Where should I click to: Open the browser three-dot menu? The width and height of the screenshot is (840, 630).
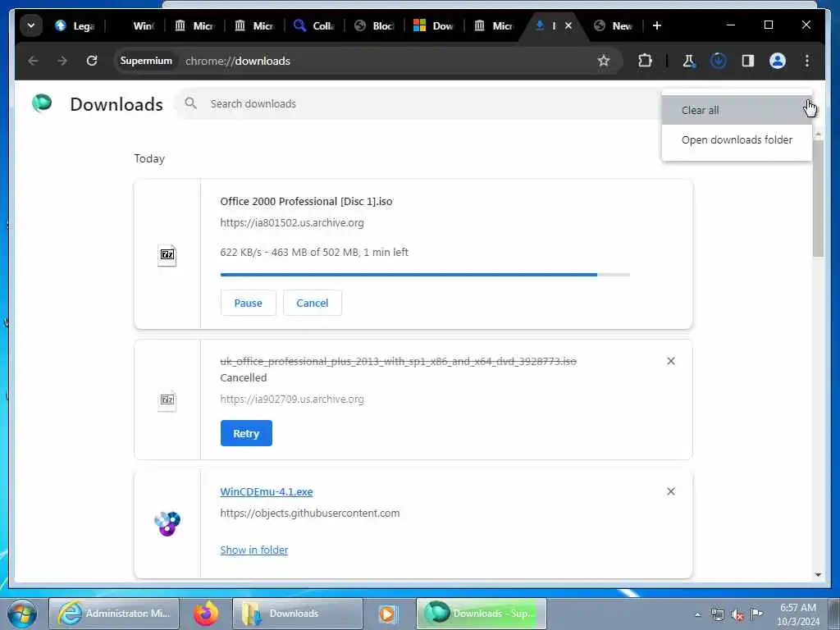(x=807, y=61)
